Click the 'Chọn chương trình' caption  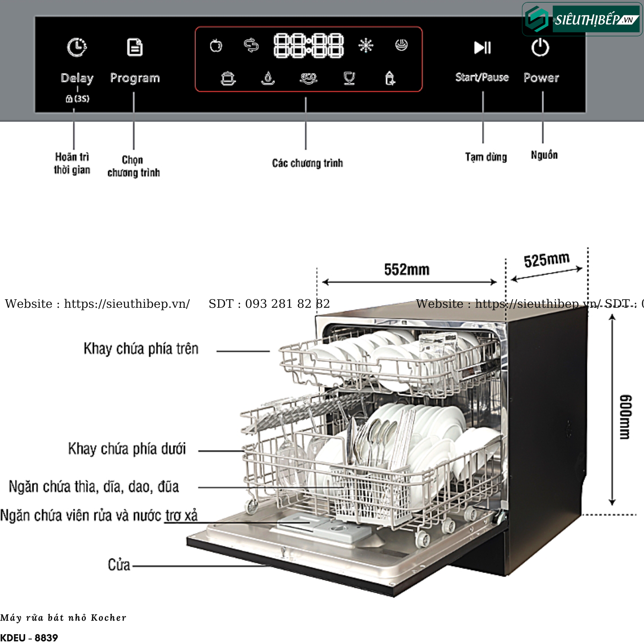click(133, 166)
